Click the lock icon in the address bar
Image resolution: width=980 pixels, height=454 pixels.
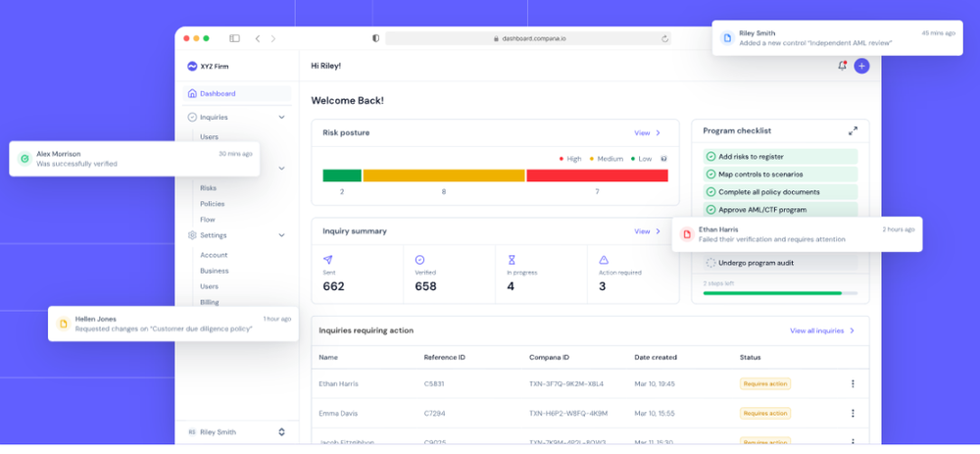point(497,39)
